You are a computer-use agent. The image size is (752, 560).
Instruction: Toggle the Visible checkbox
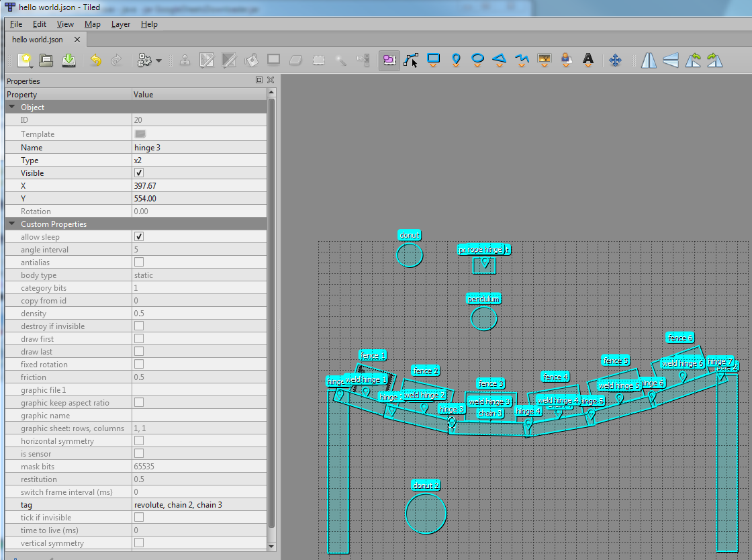(x=139, y=173)
